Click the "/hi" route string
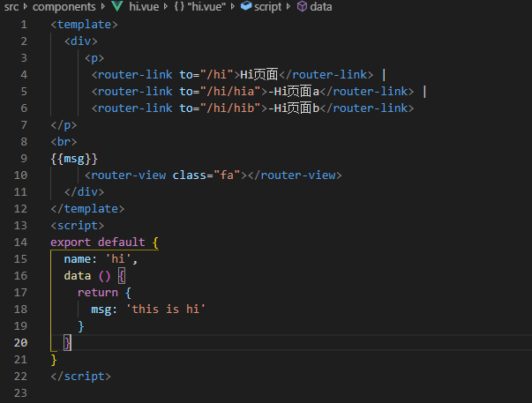 coord(217,75)
